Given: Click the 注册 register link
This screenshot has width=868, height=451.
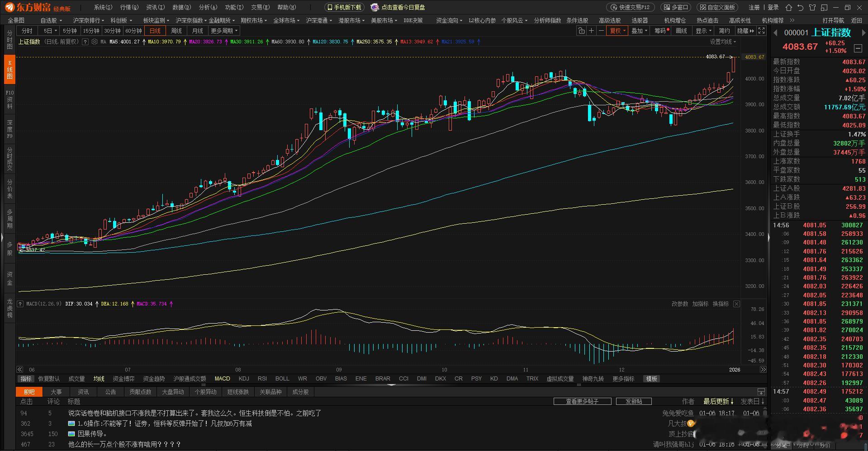Looking at the screenshot, I should coord(754,7).
